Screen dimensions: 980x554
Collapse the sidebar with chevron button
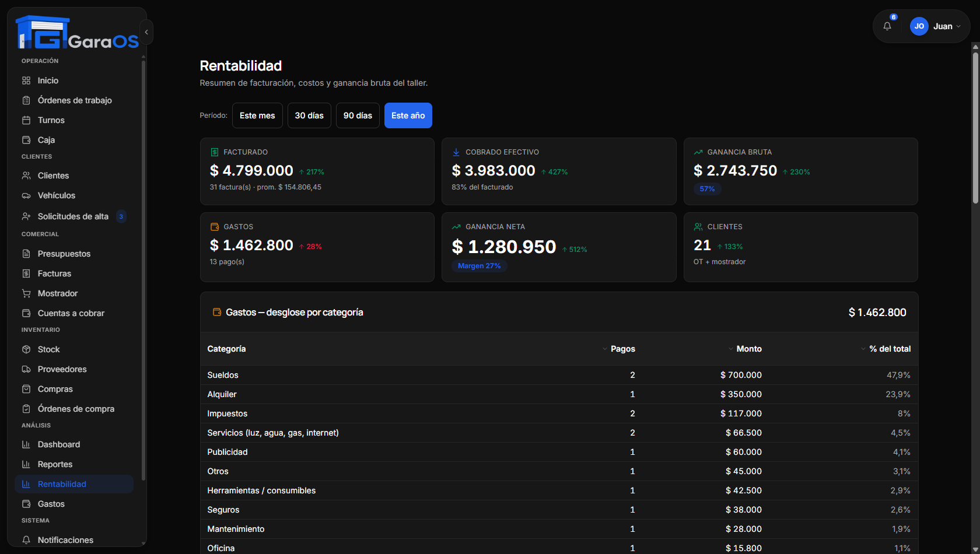pyautogui.click(x=146, y=32)
